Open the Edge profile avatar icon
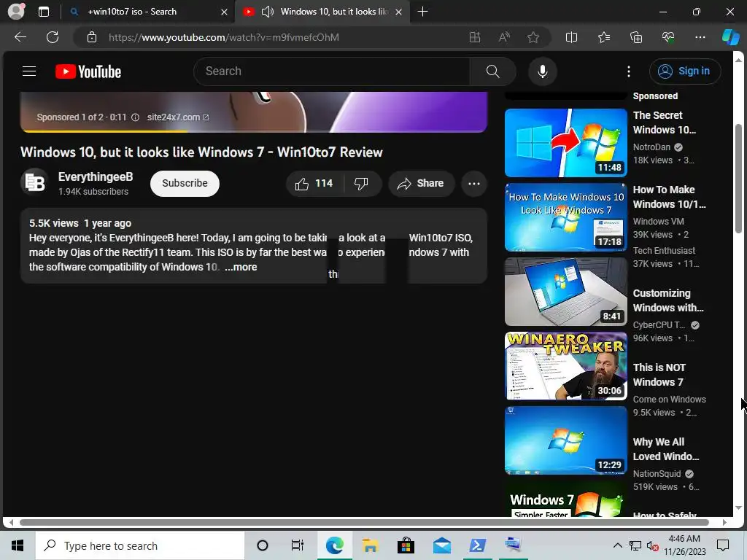 tap(16, 12)
